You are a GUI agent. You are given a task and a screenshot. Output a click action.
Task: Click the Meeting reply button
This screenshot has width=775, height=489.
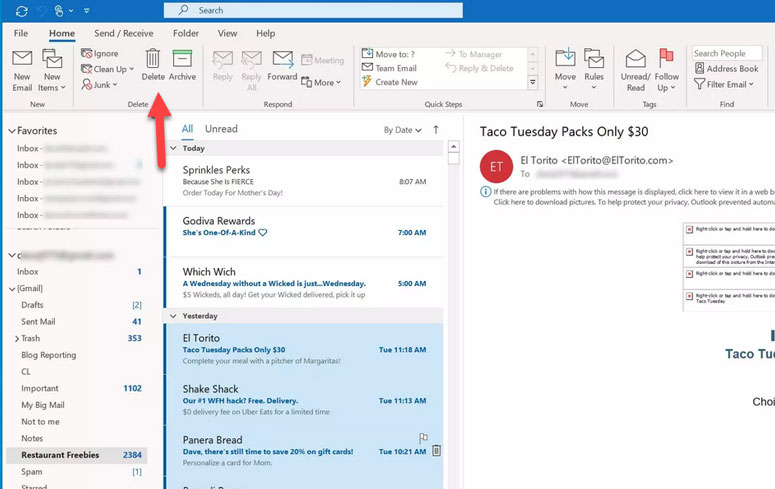(322, 60)
